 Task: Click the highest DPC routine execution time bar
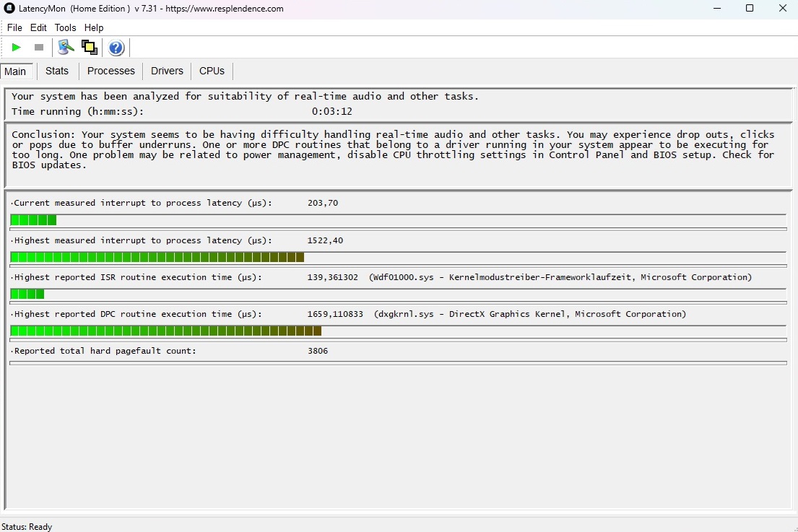coord(398,331)
